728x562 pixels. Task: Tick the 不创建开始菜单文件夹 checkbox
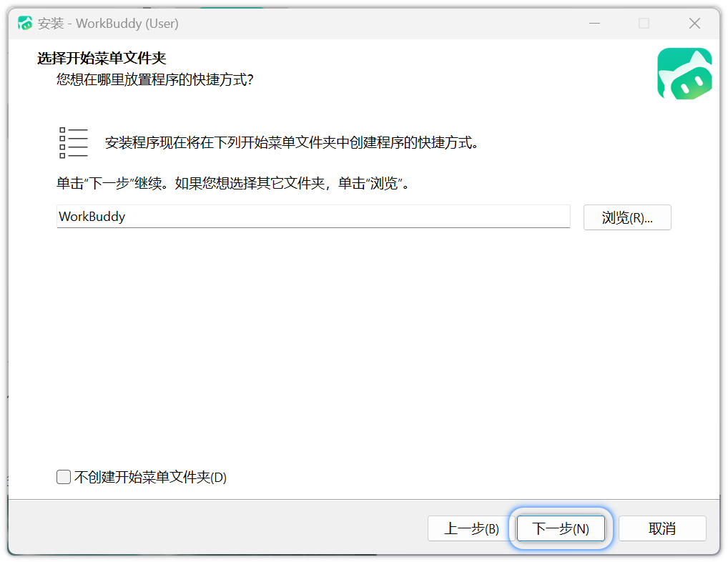point(64,477)
